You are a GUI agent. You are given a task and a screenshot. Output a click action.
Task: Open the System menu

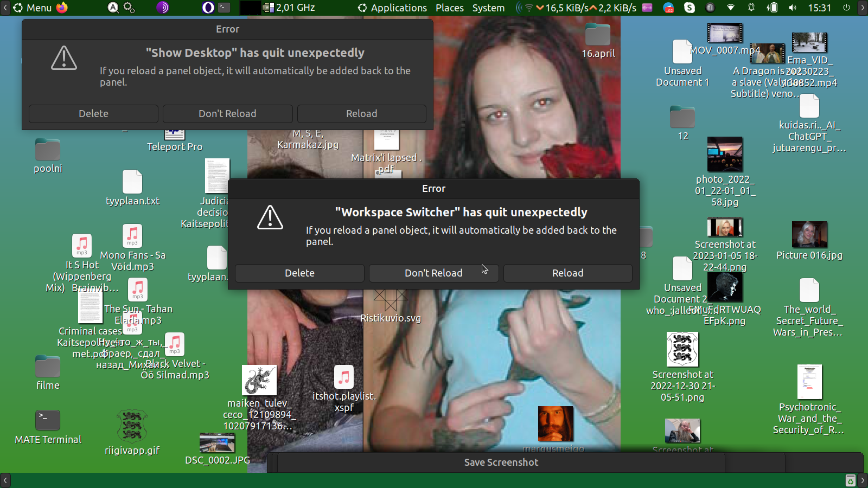(x=488, y=8)
